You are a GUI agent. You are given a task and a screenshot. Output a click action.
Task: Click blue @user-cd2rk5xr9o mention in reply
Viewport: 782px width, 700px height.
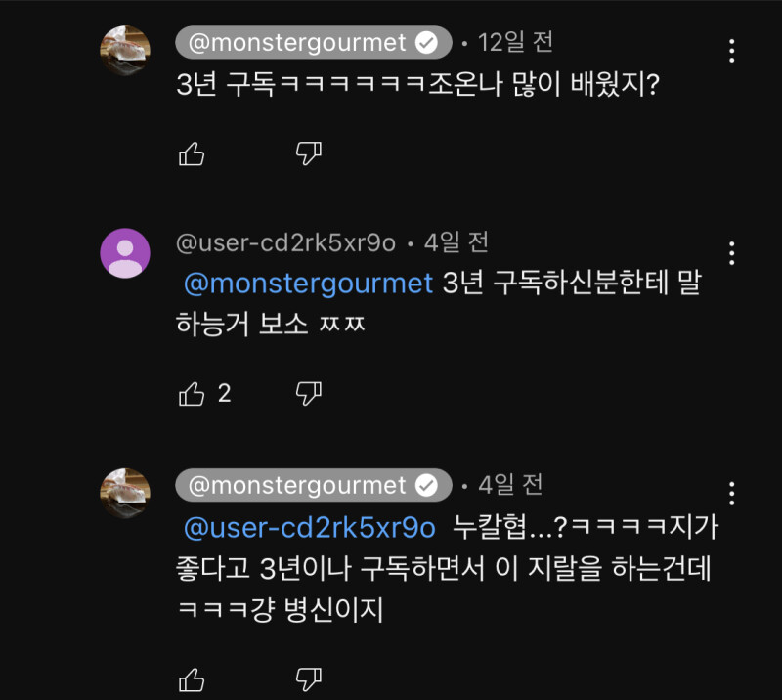click(309, 528)
